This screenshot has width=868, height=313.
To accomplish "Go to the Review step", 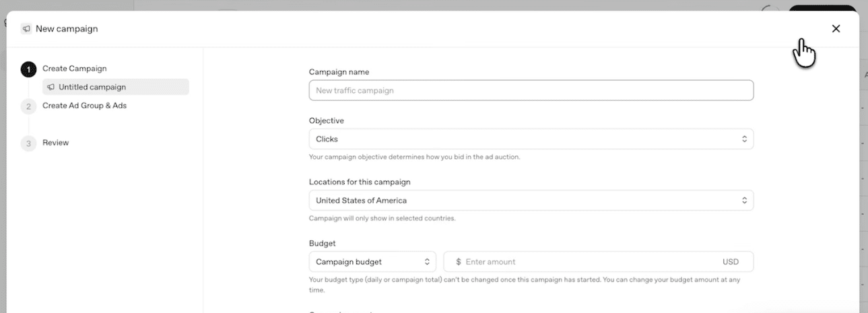I will (56, 143).
